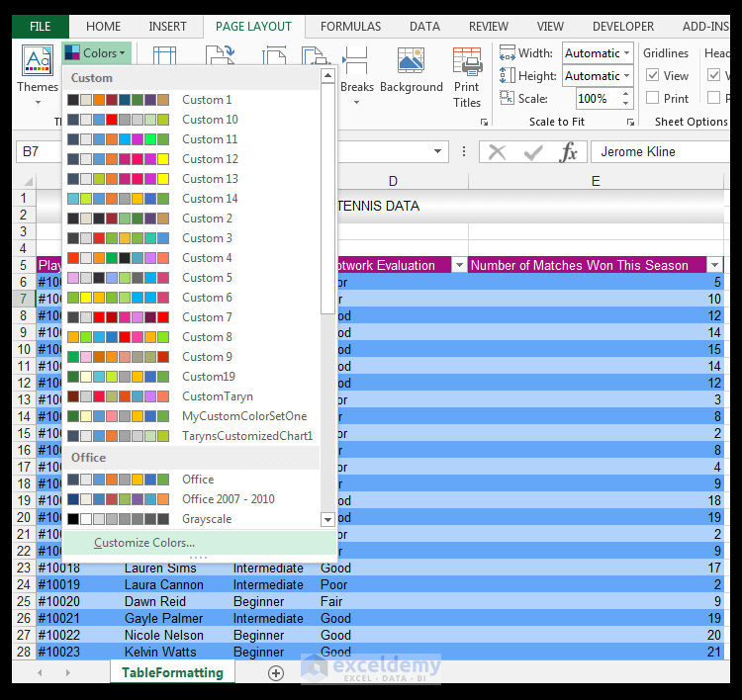The width and height of the screenshot is (742, 700).
Task: Click the Enter checkmark formula bar icon
Action: point(533,152)
